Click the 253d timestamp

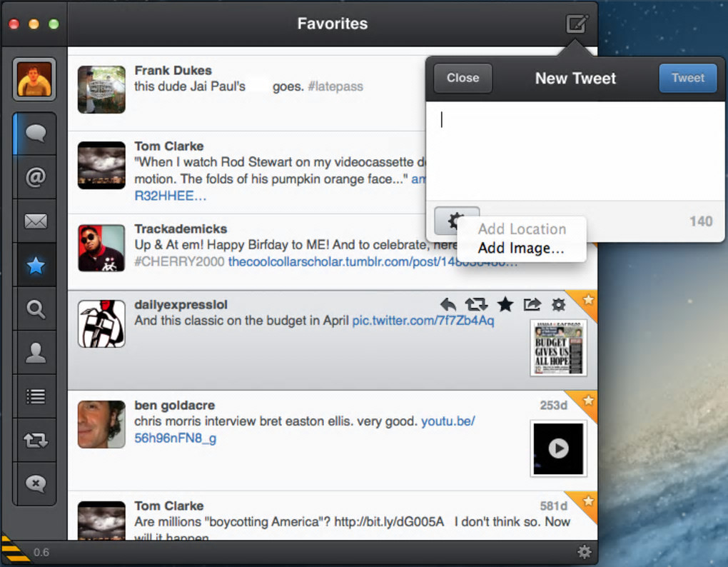(553, 406)
